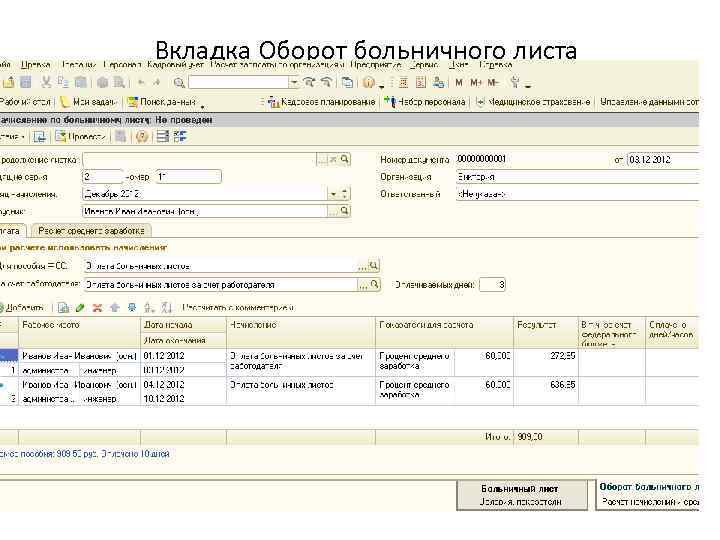Click the document help question icon
This screenshot has height=540, width=720.
coord(142,137)
